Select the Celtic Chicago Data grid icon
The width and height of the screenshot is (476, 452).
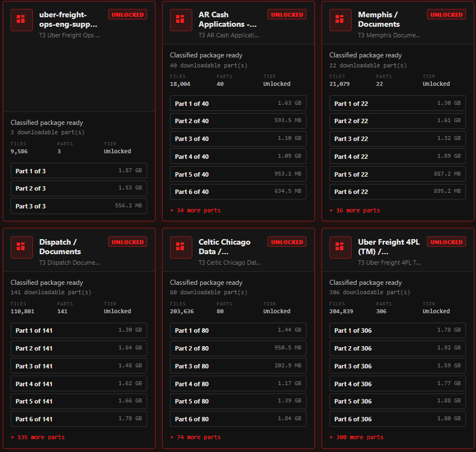(x=181, y=247)
